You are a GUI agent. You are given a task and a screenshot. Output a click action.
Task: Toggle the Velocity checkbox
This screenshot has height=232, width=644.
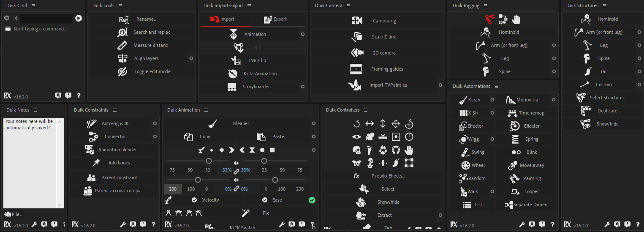pyautogui.click(x=194, y=200)
